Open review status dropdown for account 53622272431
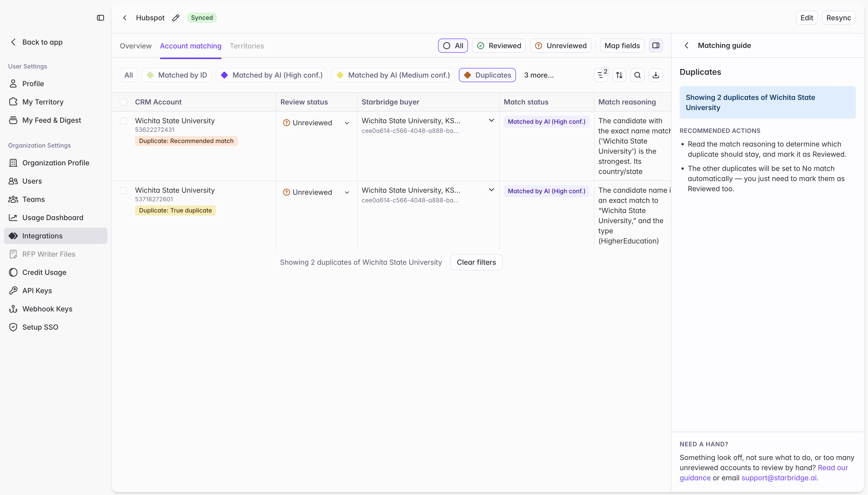The width and height of the screenshot is (868, 495). [316, 123]
